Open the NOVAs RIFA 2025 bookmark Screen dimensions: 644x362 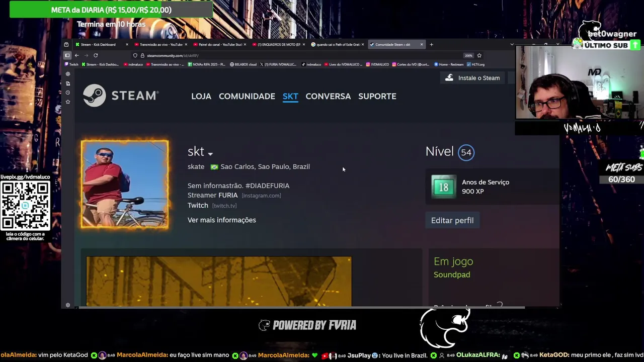[206, 64]
